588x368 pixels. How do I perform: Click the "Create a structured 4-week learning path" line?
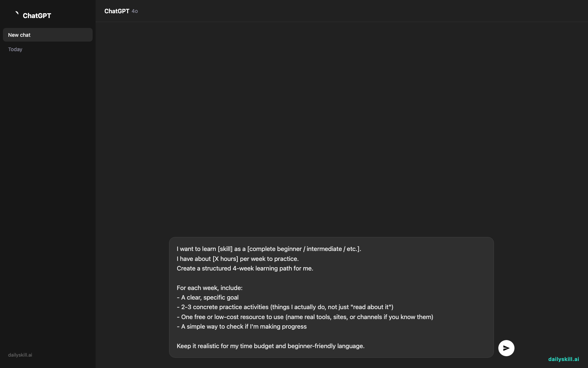tap(245, 268)
